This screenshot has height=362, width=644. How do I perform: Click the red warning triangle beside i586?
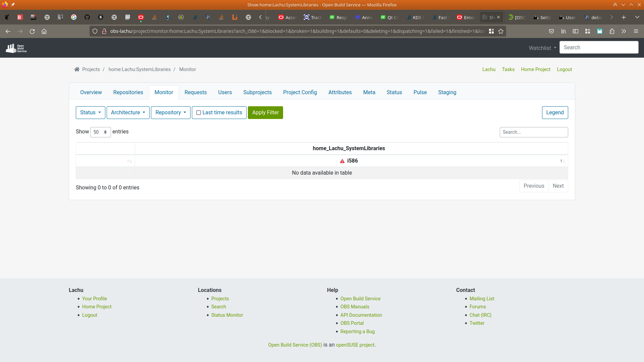342,161
